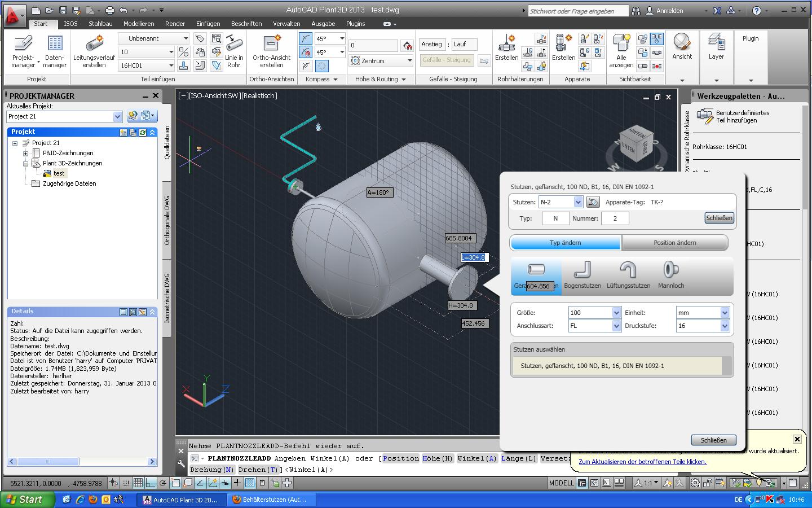Click bottom Schließen button of nozzle dialog

pyautogui.click(x=713, y=440)
